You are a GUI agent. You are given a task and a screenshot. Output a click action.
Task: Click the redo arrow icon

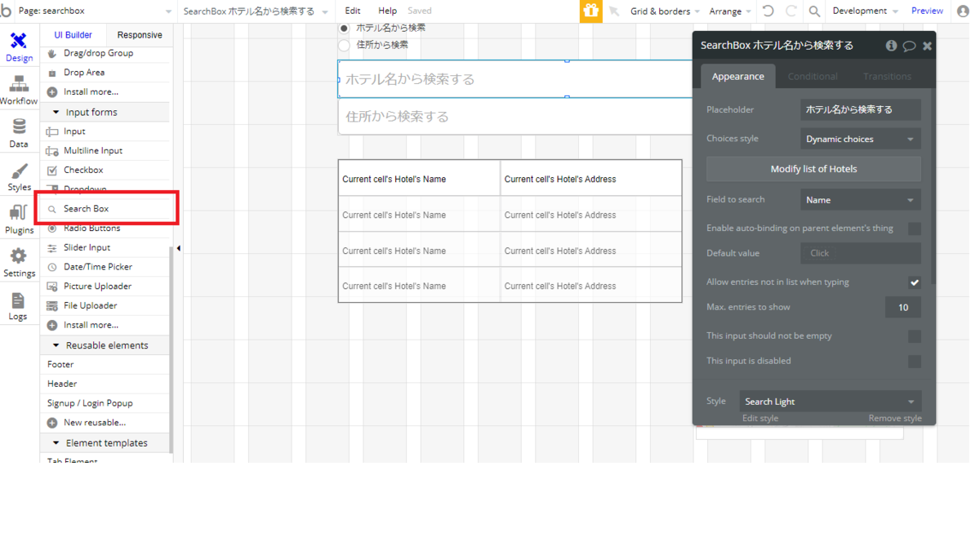coord(791,11)
